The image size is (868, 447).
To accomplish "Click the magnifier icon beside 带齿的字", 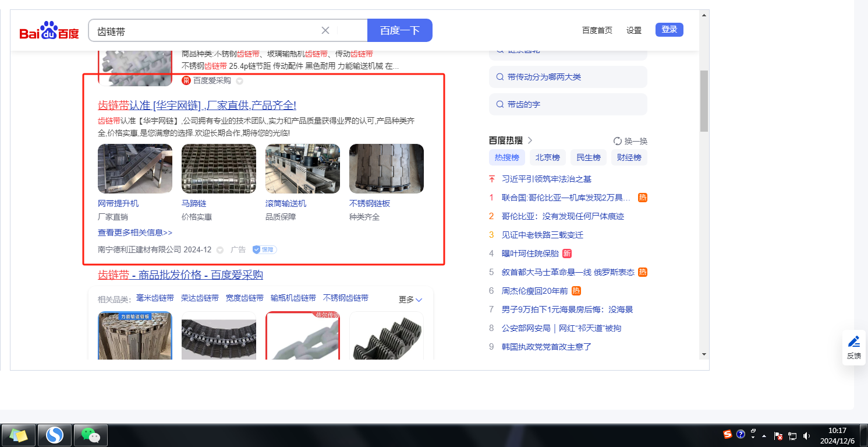I will click(499, 104).
